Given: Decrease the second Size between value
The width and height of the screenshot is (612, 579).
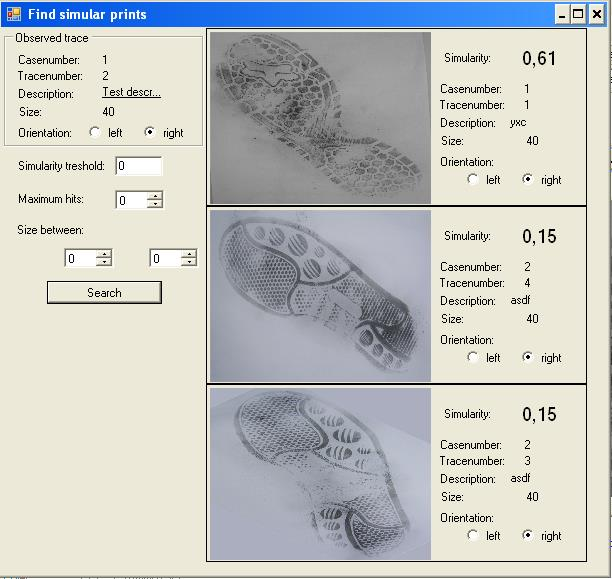Looking at the screenshot, I should click(189, 262).
